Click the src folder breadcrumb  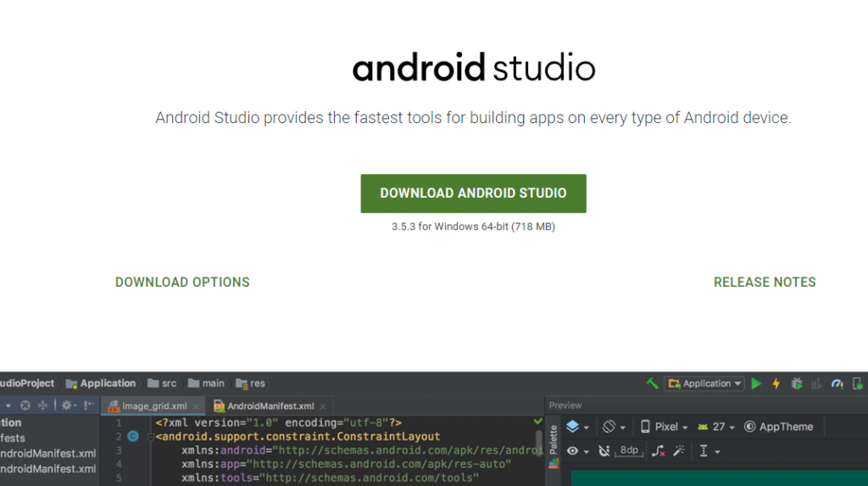(162, 383)
